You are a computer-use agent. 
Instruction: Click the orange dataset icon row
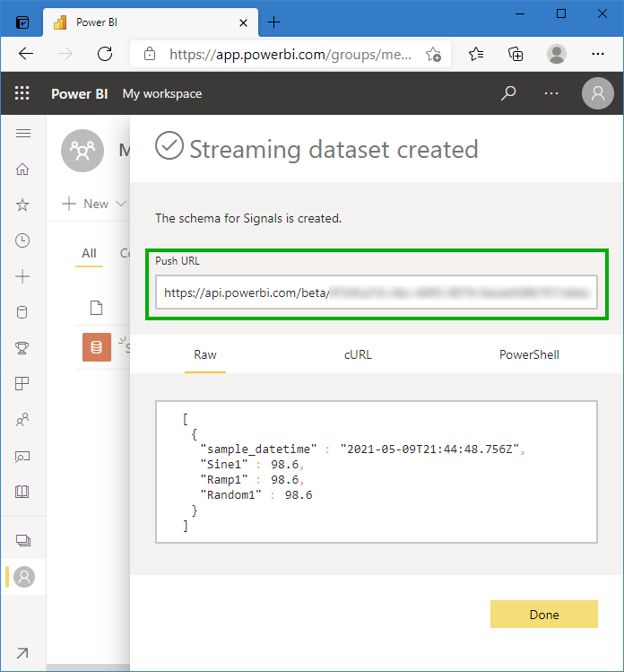97,347
